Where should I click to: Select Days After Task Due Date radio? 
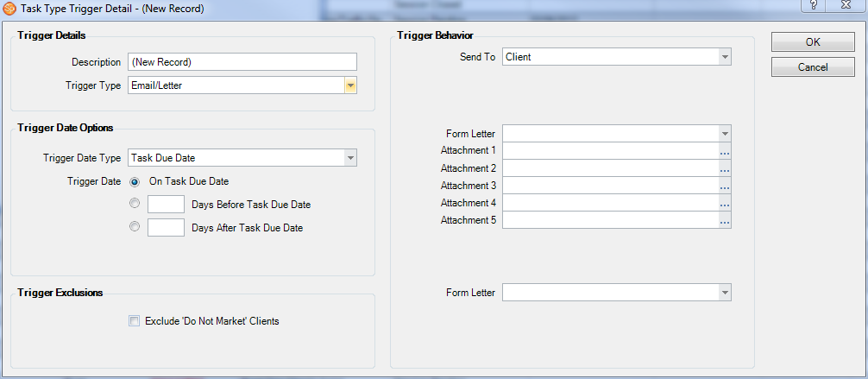135,226
